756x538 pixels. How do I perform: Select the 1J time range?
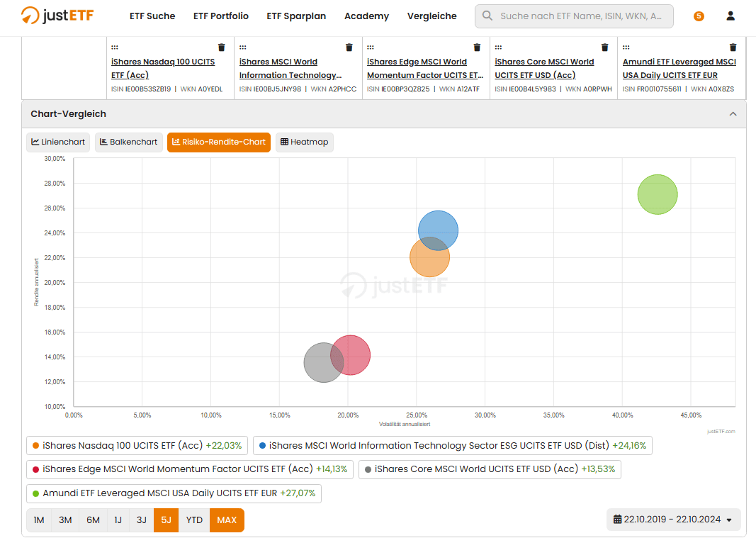tap(118, 520)
